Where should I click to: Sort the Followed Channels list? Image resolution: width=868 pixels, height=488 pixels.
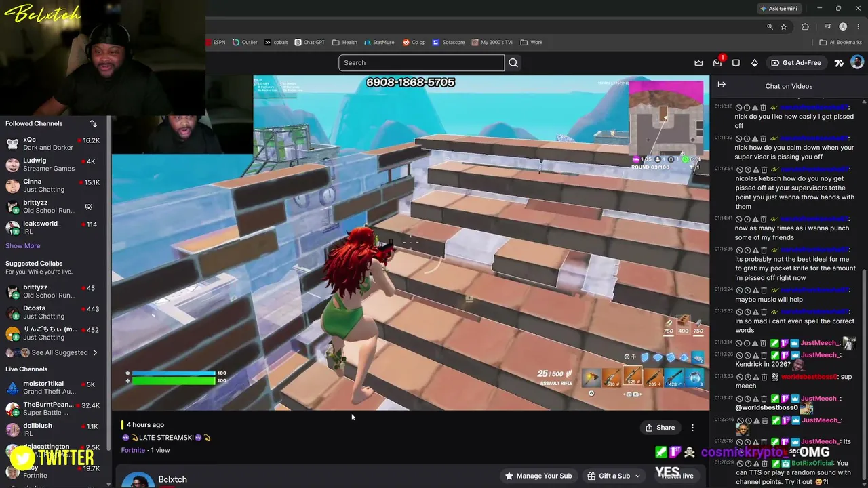(93, 123)
